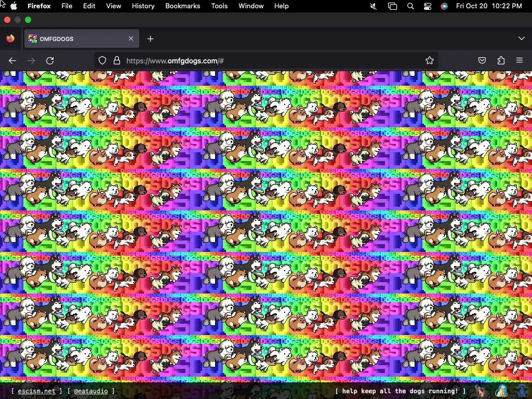The image size is (532, 399).
Task: Click the greyed forward navigation arrow
Action: [x=31, y=61]
